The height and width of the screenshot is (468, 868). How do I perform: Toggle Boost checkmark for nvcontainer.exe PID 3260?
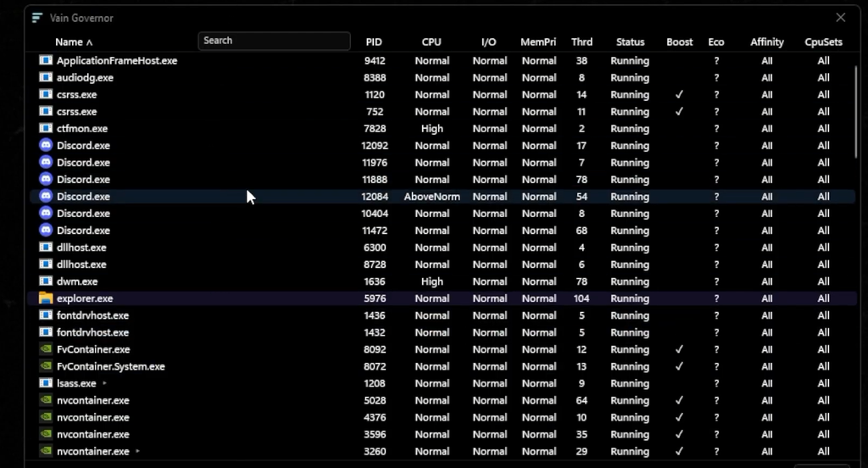(x=679, y=451)
